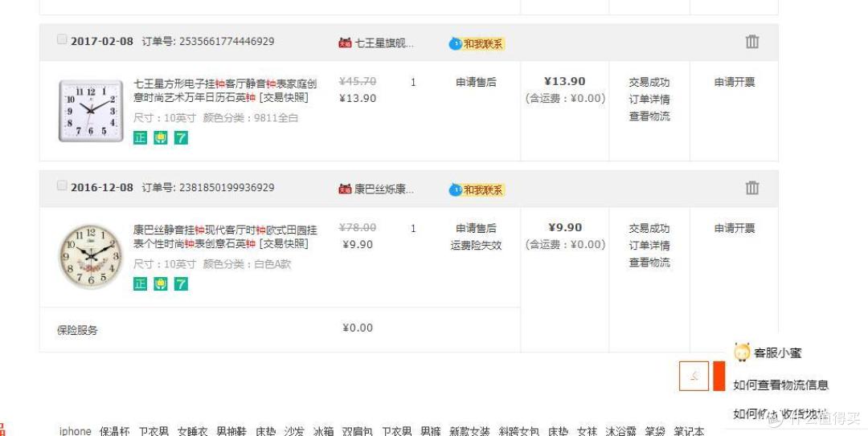Search keyword 沐浴露
Image resolution: width=868 pixels, height=436 pixels.
[620, 431]
